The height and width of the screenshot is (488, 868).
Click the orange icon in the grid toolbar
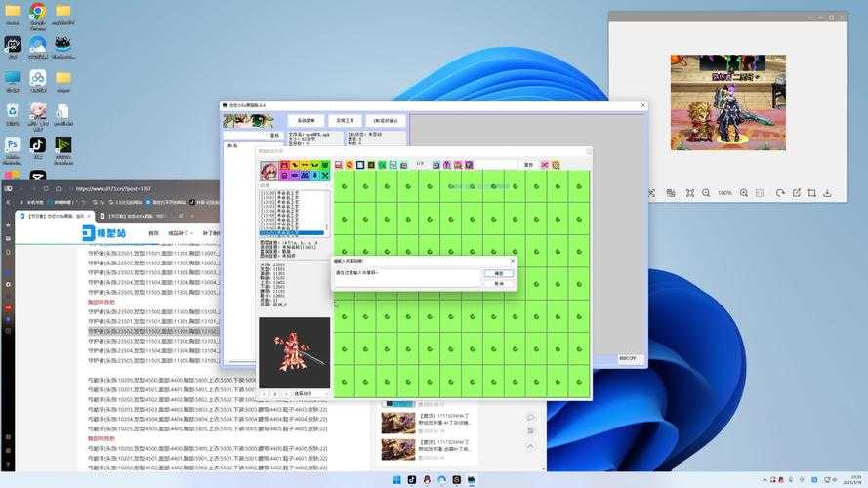pyautogui.click(x=350, y=165)
